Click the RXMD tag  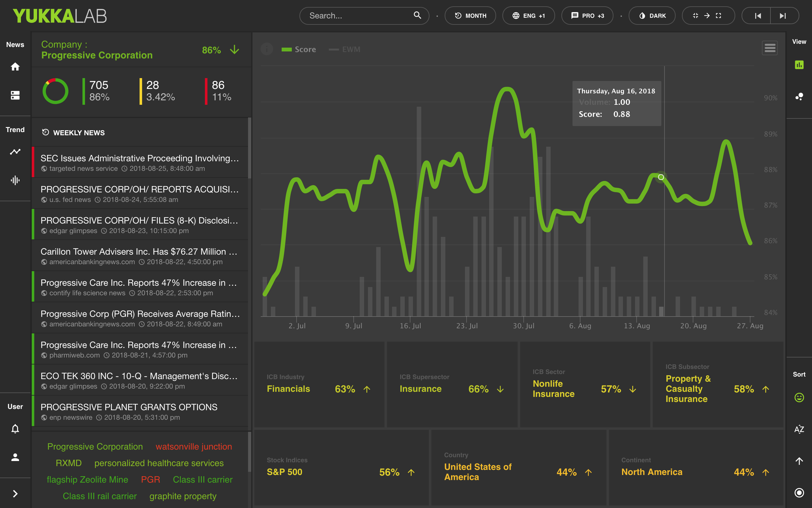coord(69,463)
